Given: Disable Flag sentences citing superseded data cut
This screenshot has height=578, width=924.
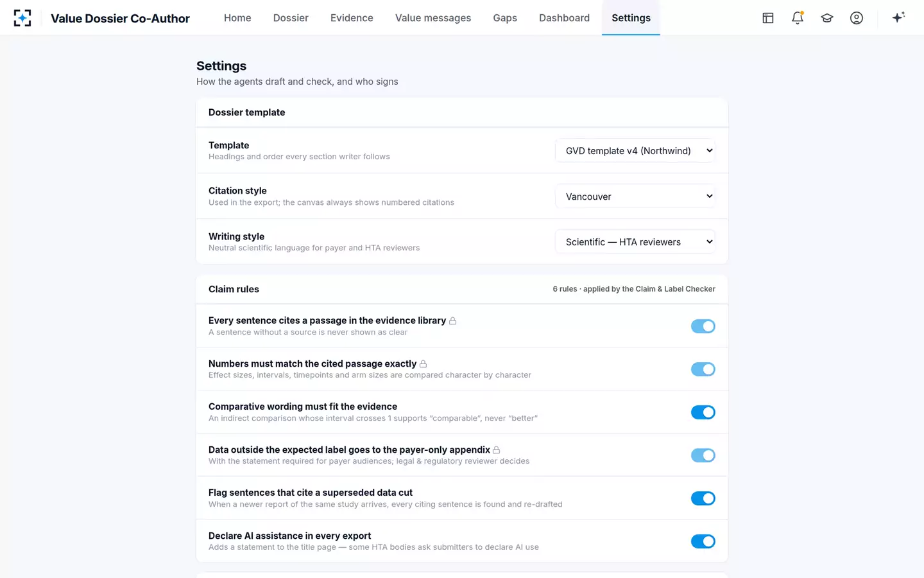Looking at the screenshot, I should tap(703, 498).
